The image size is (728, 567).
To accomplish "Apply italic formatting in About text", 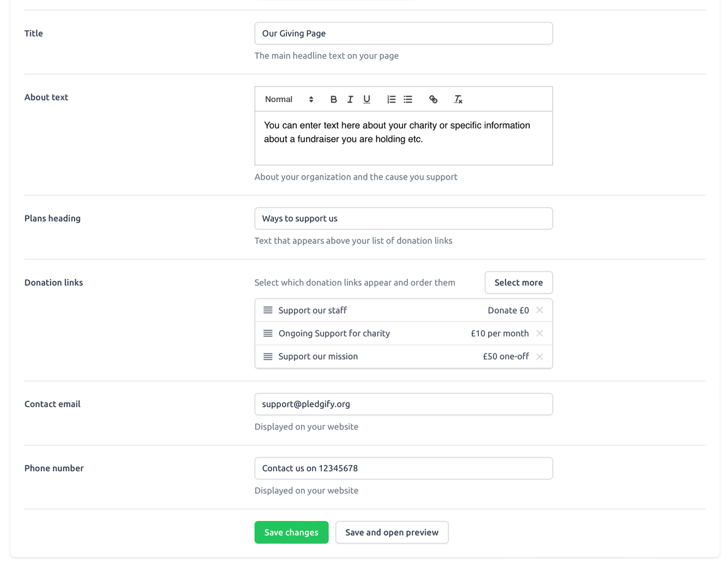I will pos(350,100).
